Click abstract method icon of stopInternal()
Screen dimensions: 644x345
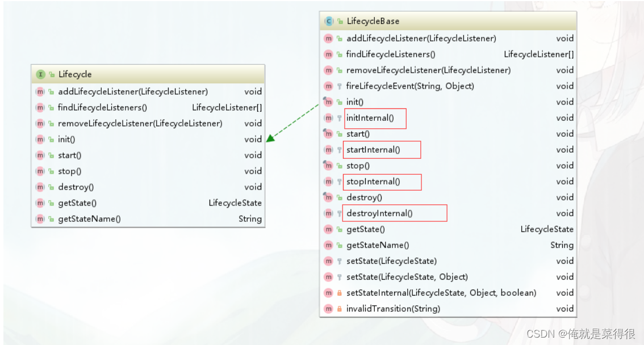coord(328,182)
